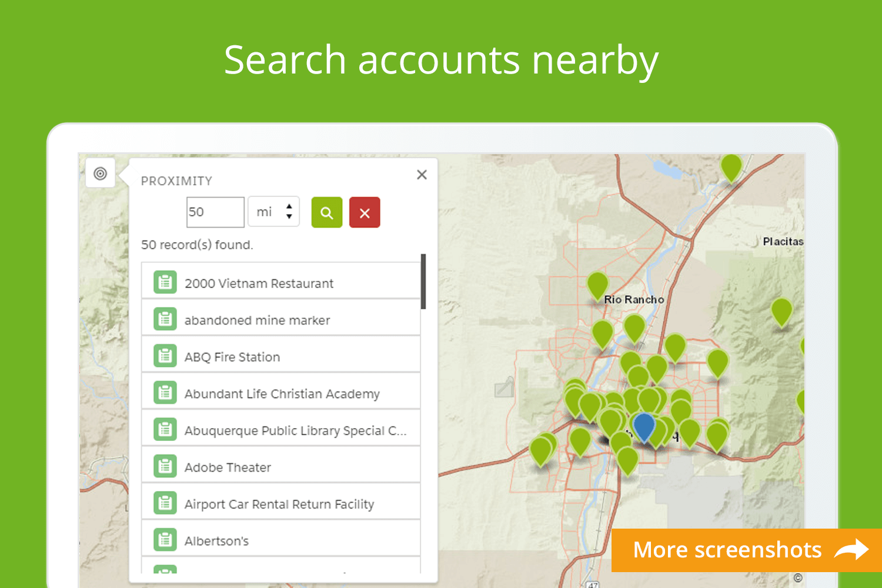Screen dimensions: 882x588
Task: Click the clipboard icon beside Albertson's
Action: 165,539
